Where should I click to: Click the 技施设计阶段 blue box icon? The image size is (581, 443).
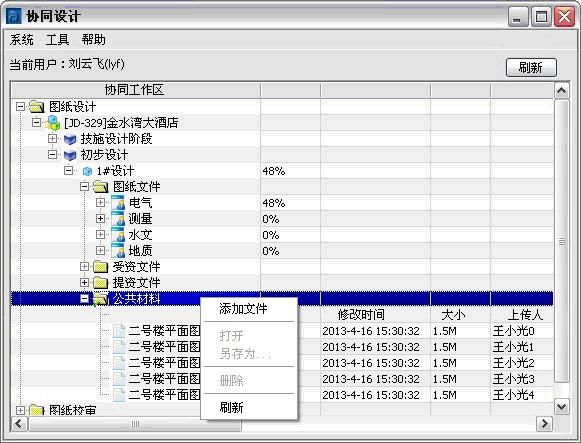tap(70, 139)
